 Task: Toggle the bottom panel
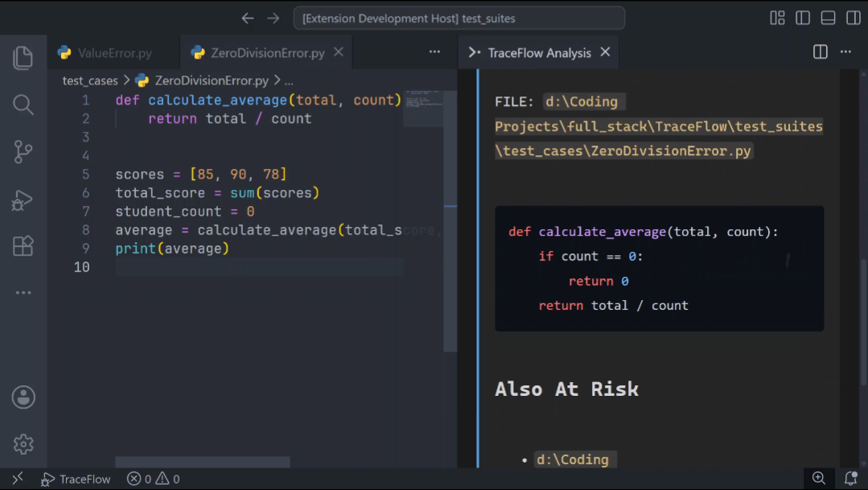(x=828, y=19)
